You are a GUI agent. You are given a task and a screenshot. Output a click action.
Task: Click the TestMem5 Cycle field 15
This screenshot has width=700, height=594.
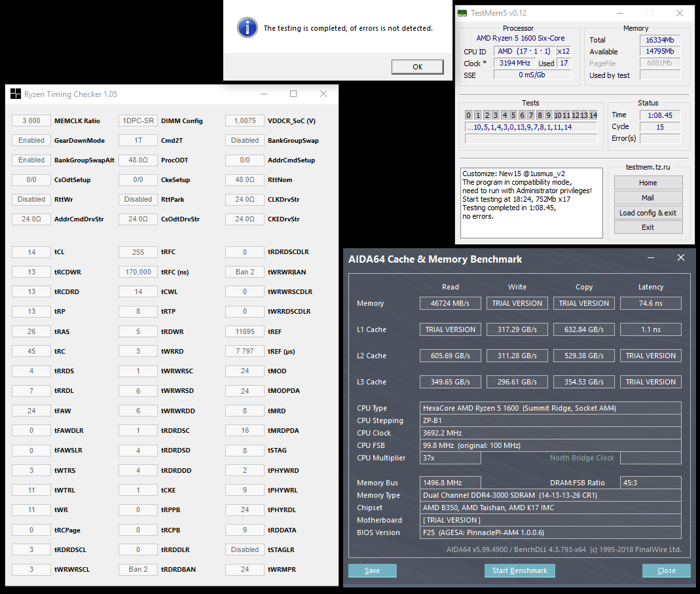[660, 127]
